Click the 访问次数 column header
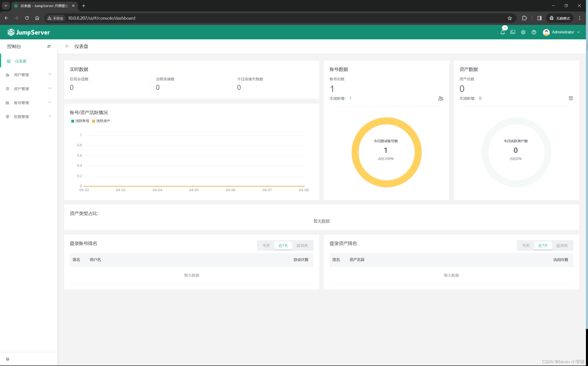 pyautogui.click(x=561, y=260)
